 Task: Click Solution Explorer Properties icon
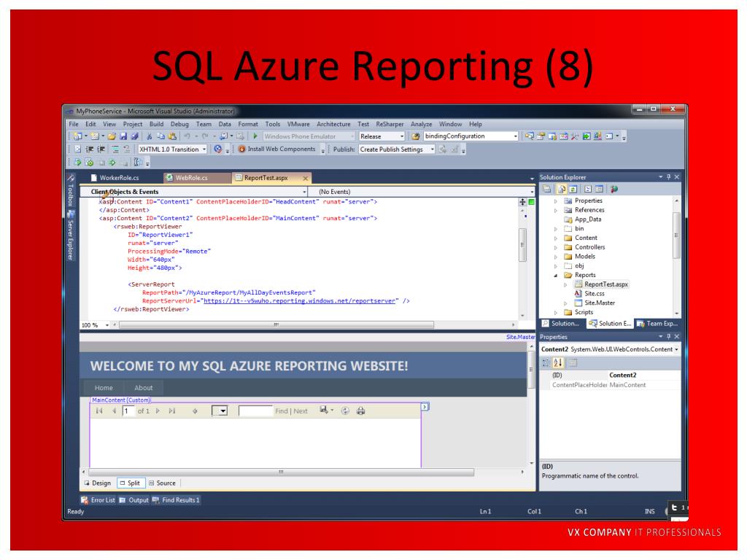coord(547,189)
